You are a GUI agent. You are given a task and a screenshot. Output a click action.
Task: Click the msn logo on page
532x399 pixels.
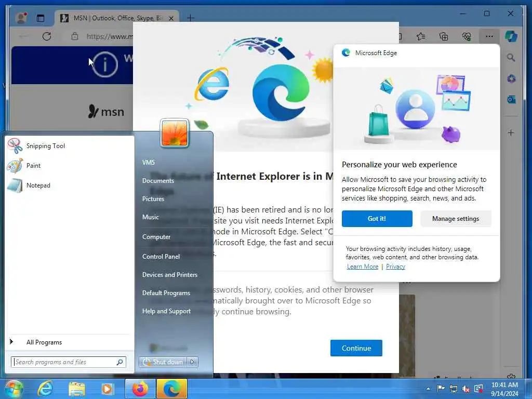pos(106,111)
